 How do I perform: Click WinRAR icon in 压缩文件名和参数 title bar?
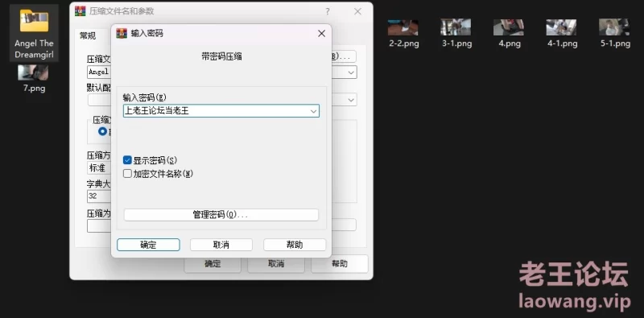[80, 11]
